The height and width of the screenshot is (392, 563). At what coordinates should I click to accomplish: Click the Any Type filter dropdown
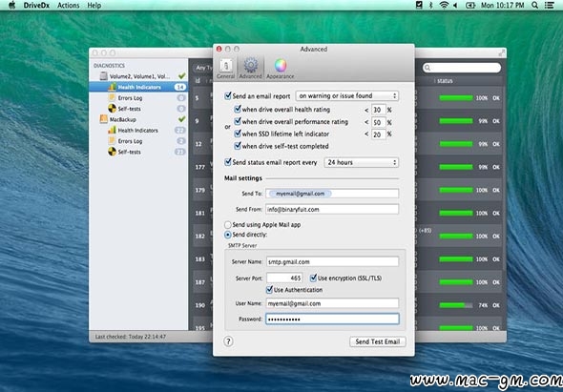tap(203, 68)
